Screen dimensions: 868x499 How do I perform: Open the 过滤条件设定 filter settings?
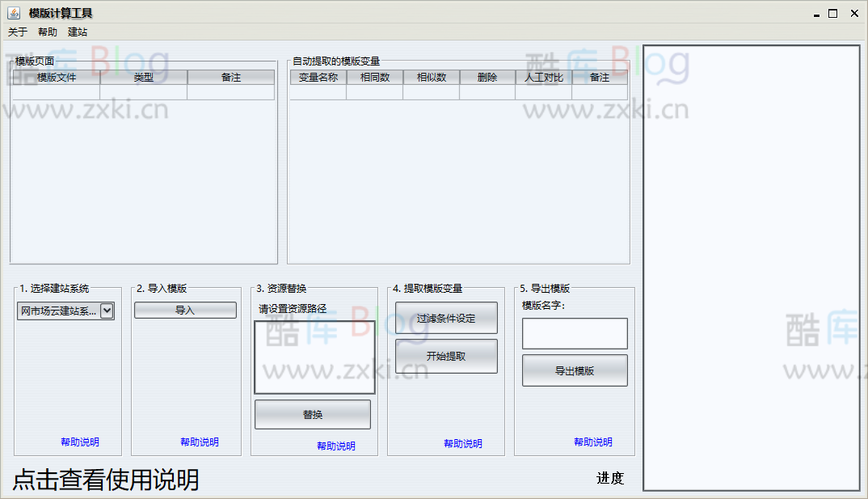pos(445,318)
